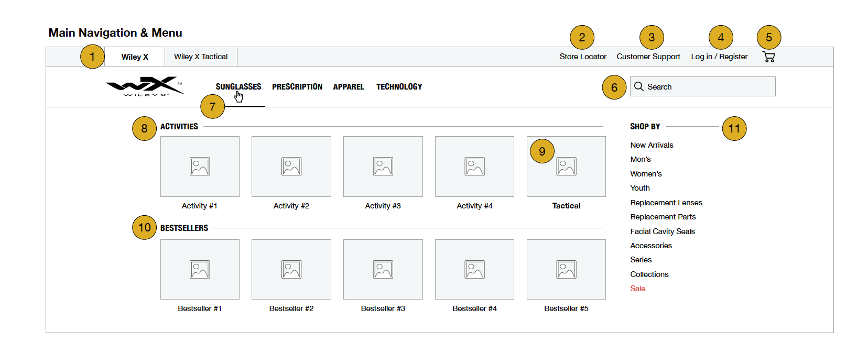868x354 pixels.
Task: Shop by Youth
Action: click(x=640, y=188)
